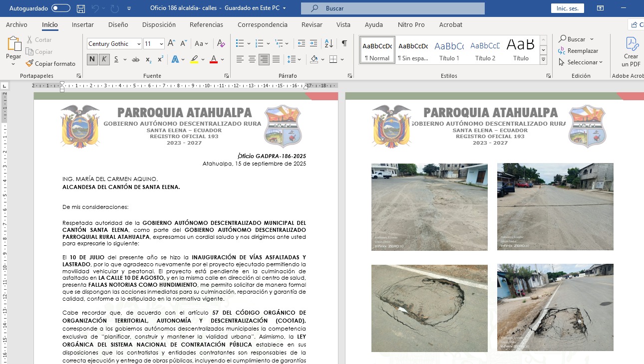Image resolution: width=644 pixels, height=364 pixels.
Task: Open the font size dropdown
Action: click(x=161, y=44)
